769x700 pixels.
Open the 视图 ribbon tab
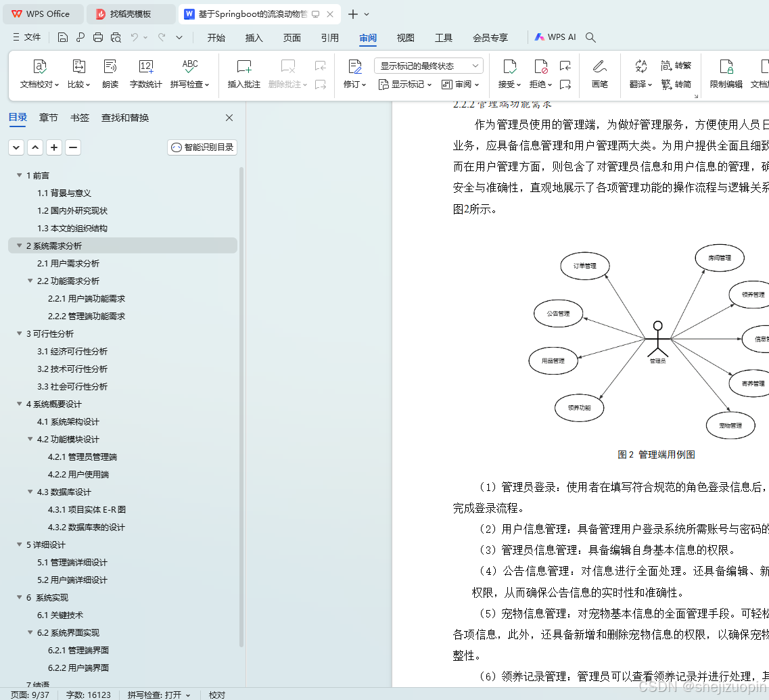[406, 38]
